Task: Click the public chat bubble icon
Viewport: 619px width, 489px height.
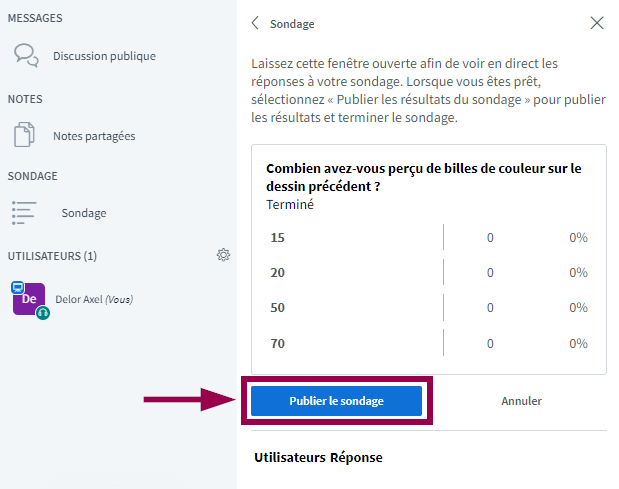Action: (x=26, y=55)
